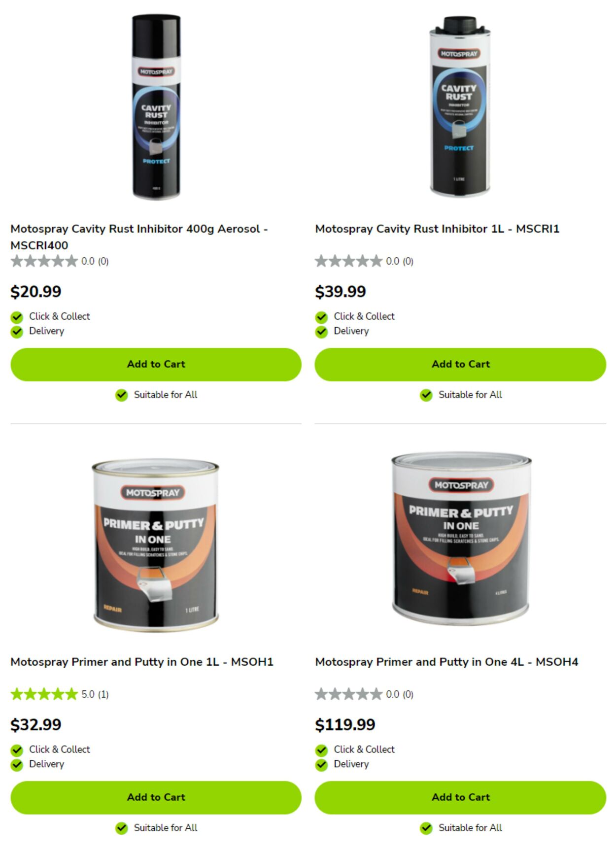616x849 pixels.
Task: Click Suitable for All checkmark under Cavity Rust 1L
Action: pos(426,395)
